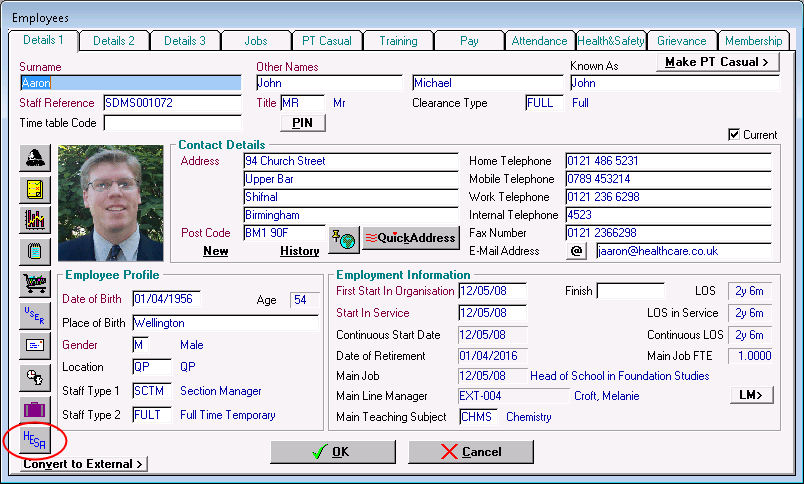Switch to the Details 3 tab
This screenshot has height=484, width=804.
tap(185, 41)
